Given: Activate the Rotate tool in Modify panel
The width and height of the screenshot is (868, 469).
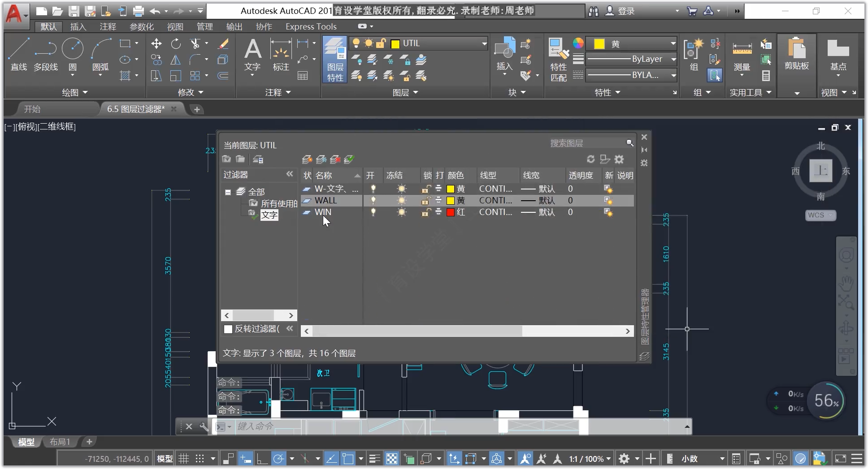Looking at the screenshot, I should 176,43.
